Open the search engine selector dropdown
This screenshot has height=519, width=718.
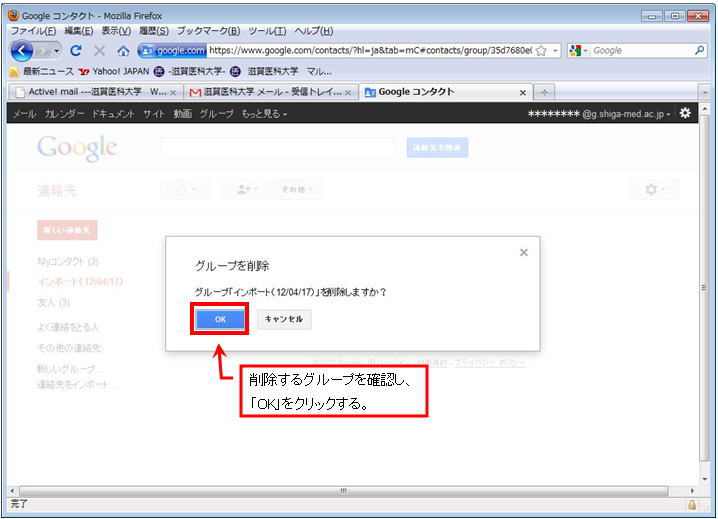(578, 50)
